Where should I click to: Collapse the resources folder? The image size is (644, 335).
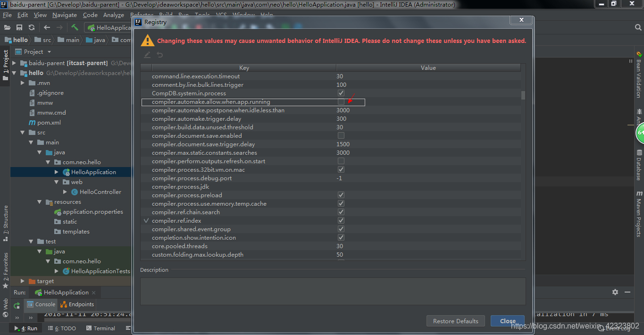click(40, 202)
